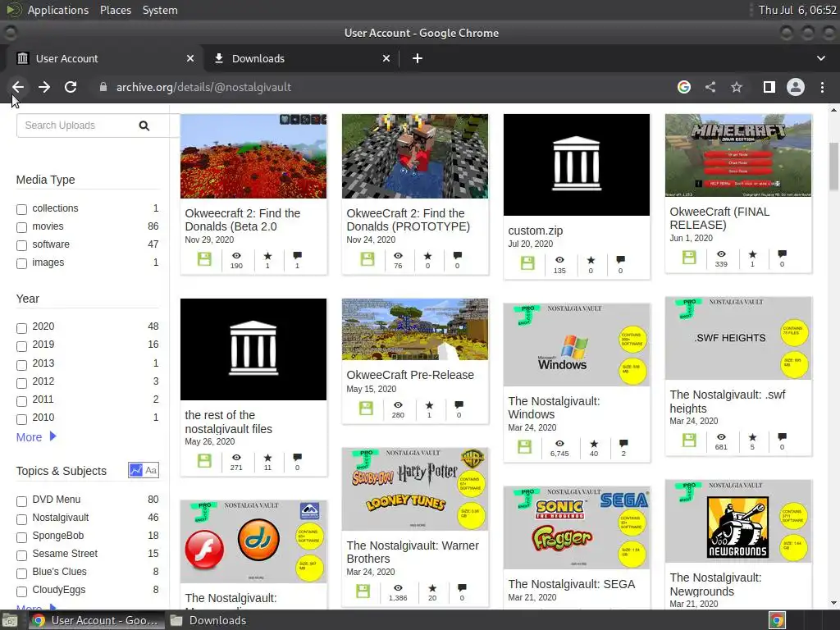The image size is (840, 630).
Task: Check the collections media type filter
Action: click(x=22, y=209)
